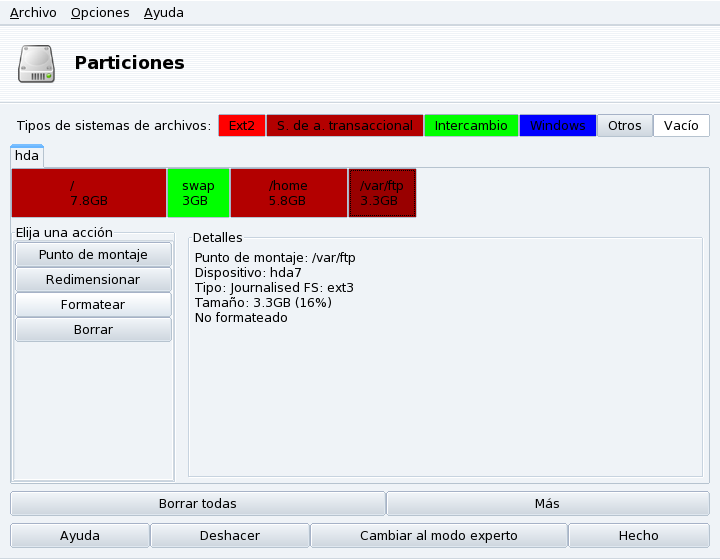Select the /var/ftp 3.3GB partition
This screenshot has height=560, width=720.
[382, 193]
